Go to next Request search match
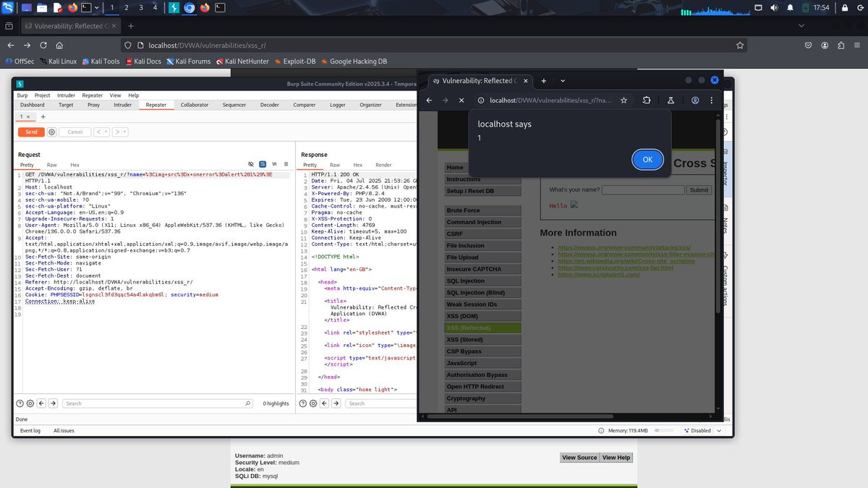 (x=53, y=403)
